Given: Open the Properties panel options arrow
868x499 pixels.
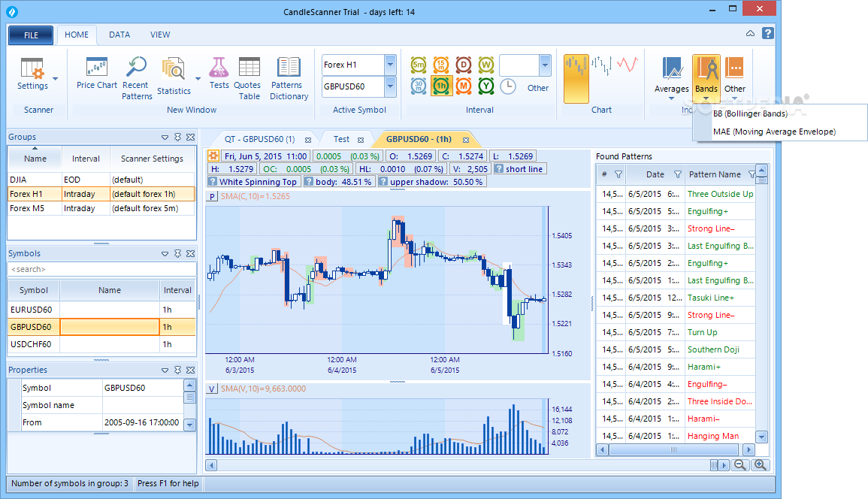Looking at the screenshot, I should [x=165, y=370].
